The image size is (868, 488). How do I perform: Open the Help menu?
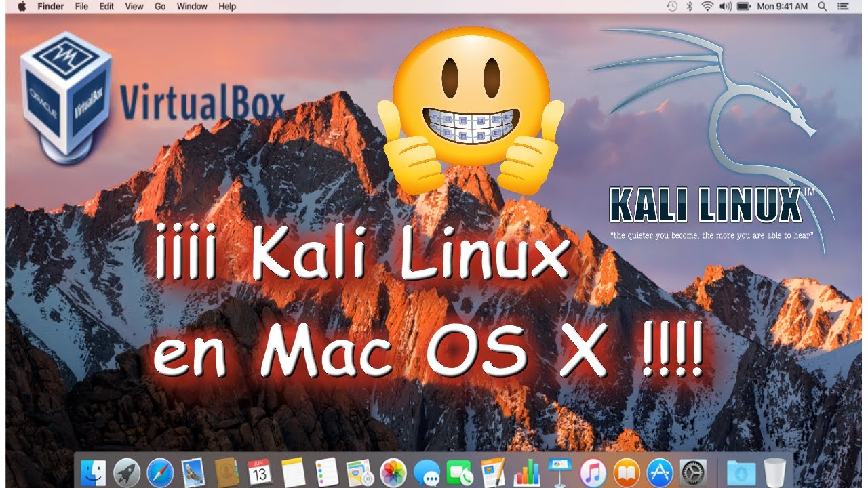pos(227,6)
